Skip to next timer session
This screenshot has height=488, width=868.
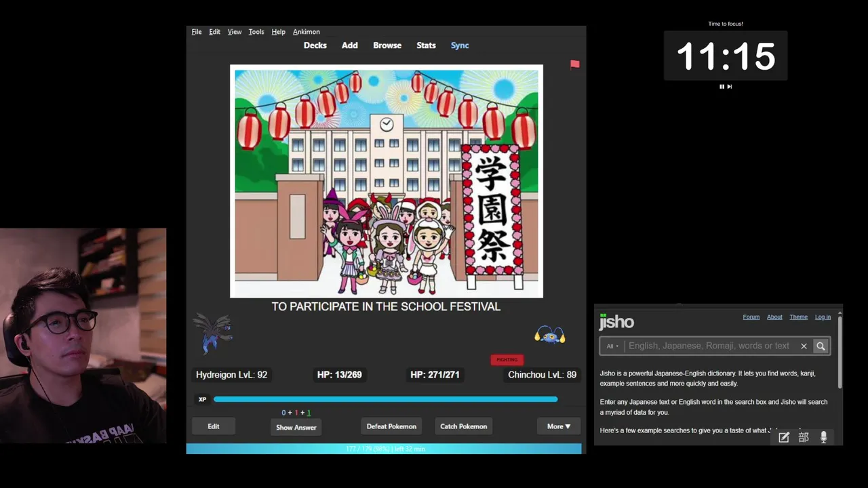pyautogui.click(x=730, y=87)
